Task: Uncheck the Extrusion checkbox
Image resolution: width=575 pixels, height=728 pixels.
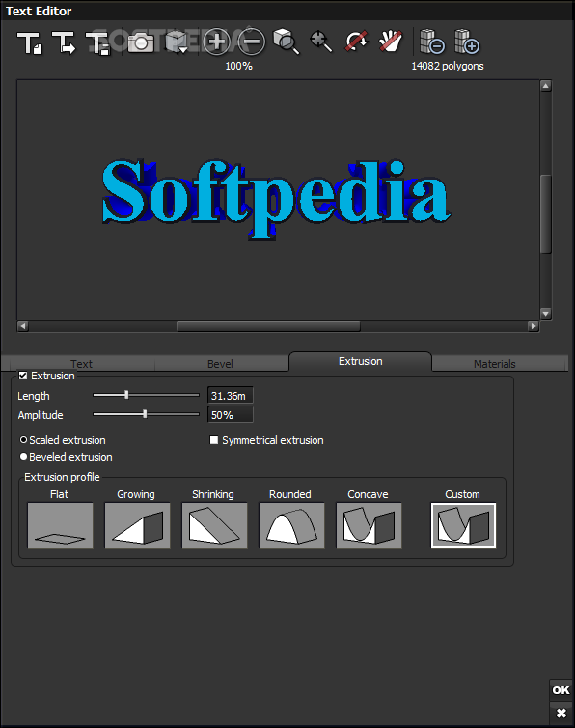Action: pyautogui.click(x=23, y=376)
